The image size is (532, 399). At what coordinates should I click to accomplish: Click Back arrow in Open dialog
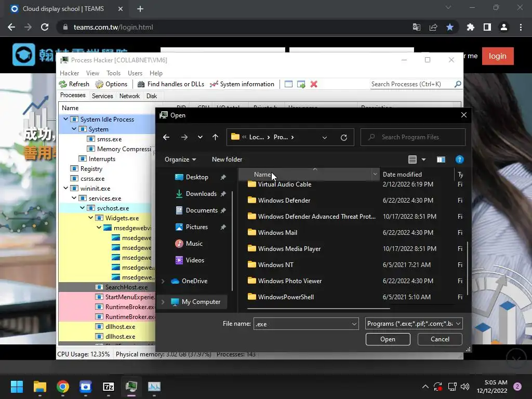(x=166, y=137)
